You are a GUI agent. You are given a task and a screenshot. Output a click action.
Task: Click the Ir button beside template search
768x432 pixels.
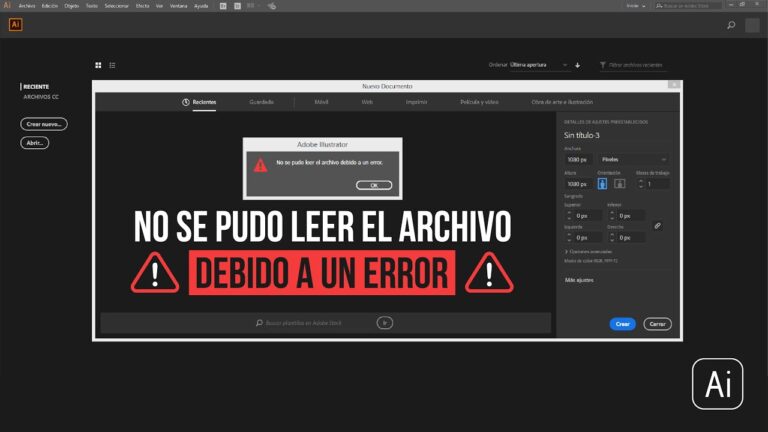385,323
